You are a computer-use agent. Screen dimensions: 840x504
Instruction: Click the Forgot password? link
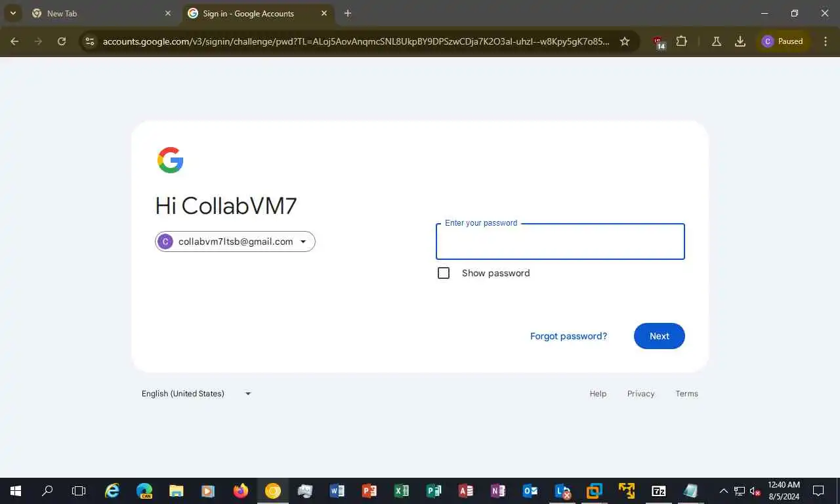(x=568, y=336)
